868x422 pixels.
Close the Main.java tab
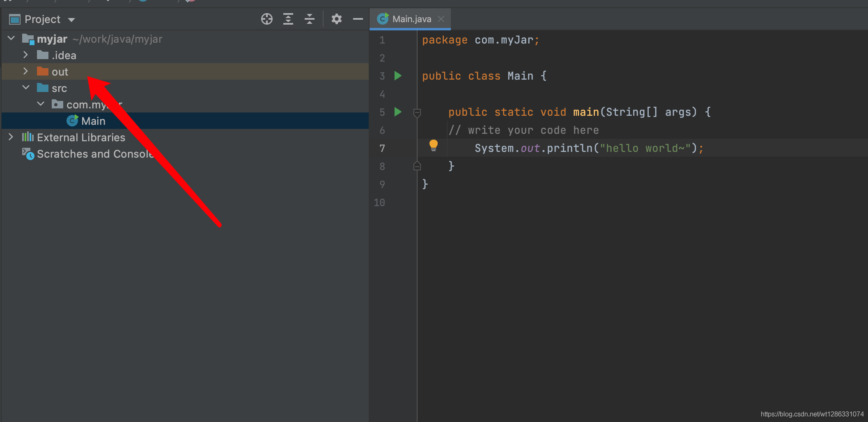click(x=441, y=19)
